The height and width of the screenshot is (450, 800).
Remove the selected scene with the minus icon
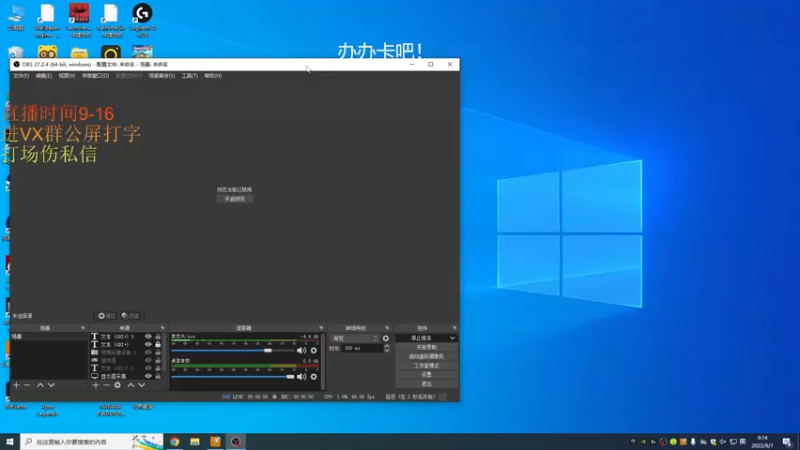tap(27, 385)
